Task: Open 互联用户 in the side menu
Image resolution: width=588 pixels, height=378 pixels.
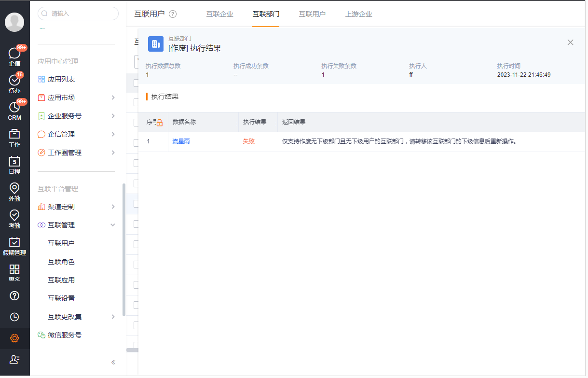Action: pyautogui.click(x=61, y=243)
